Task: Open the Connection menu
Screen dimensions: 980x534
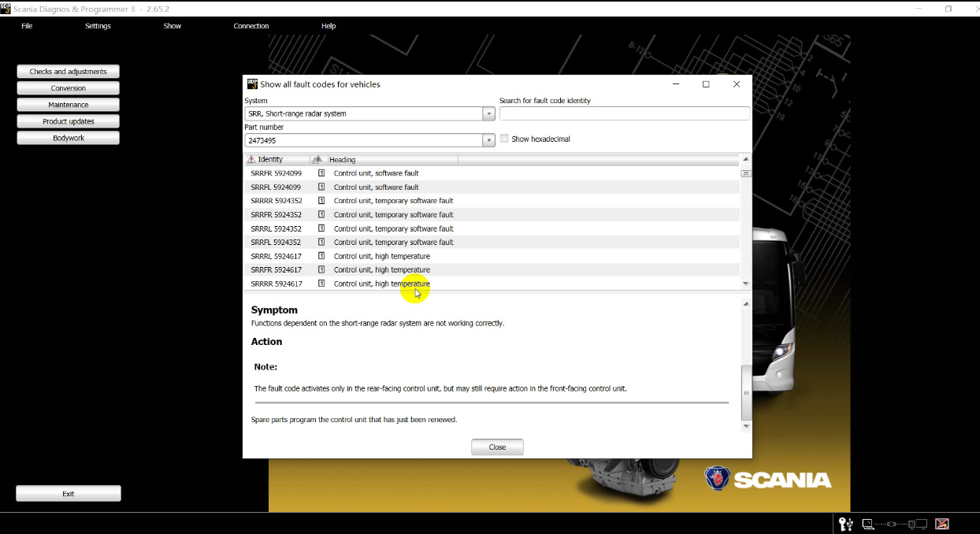Action: coord(251,26)
